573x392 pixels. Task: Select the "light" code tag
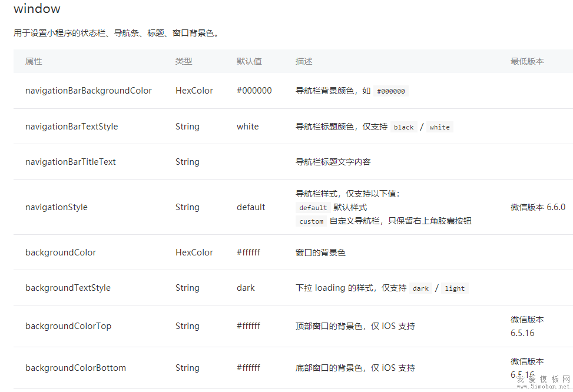click(x=455, y=288)
